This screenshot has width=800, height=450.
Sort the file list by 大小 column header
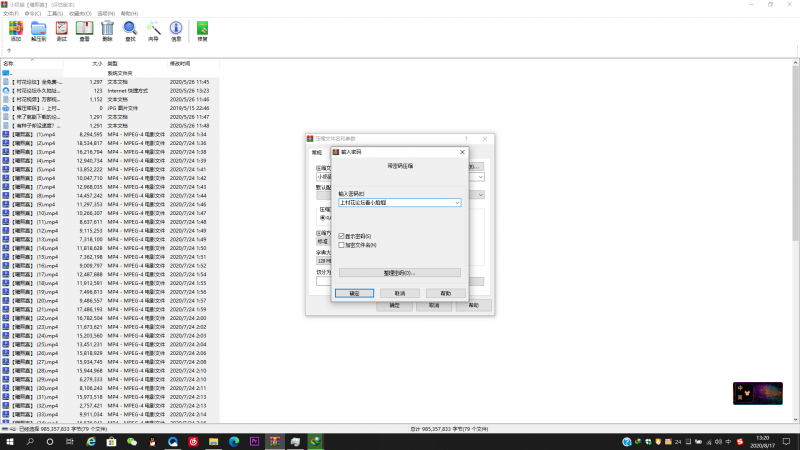point(95,63)
